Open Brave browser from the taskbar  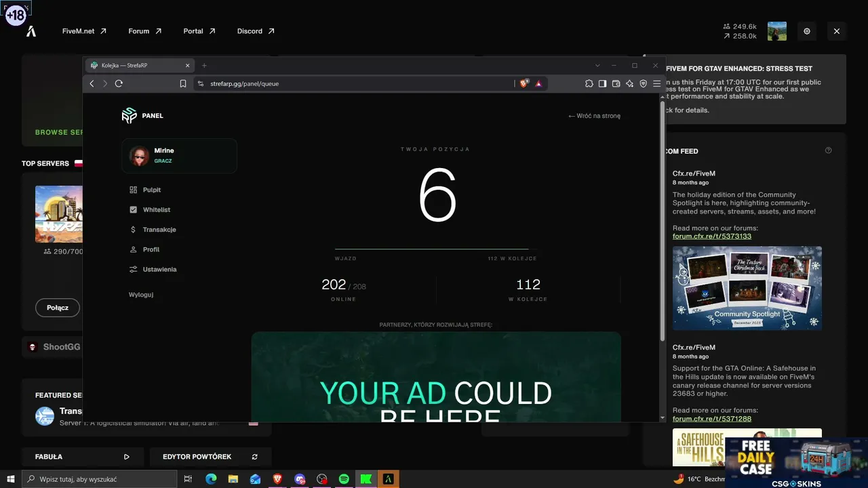(x=277, y=479)
